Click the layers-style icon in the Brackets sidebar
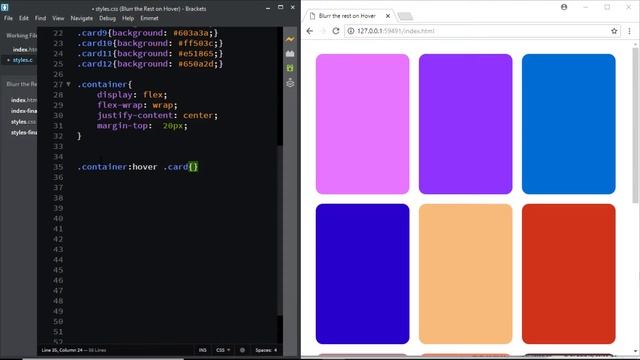Viewport: 640px width, 360px height. [x=290, y=83]
